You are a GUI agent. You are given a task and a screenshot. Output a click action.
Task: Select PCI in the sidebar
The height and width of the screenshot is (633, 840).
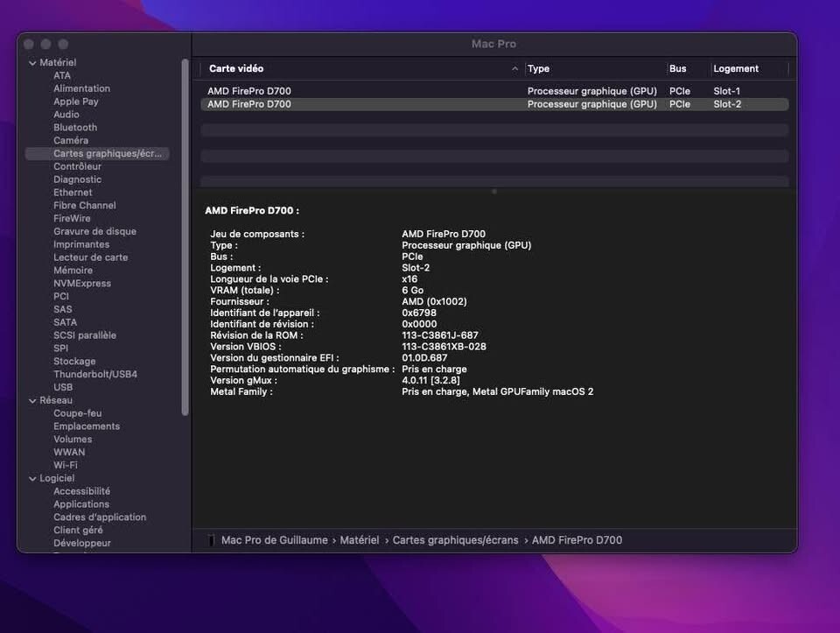[x=61, y=297]
